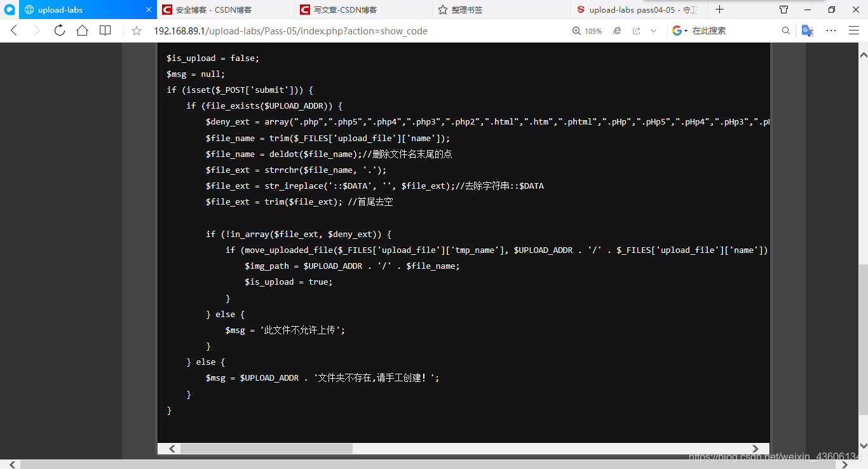Bookmark this page with the star icon
The height and width of the screenshot is (469, 868).
137,31
